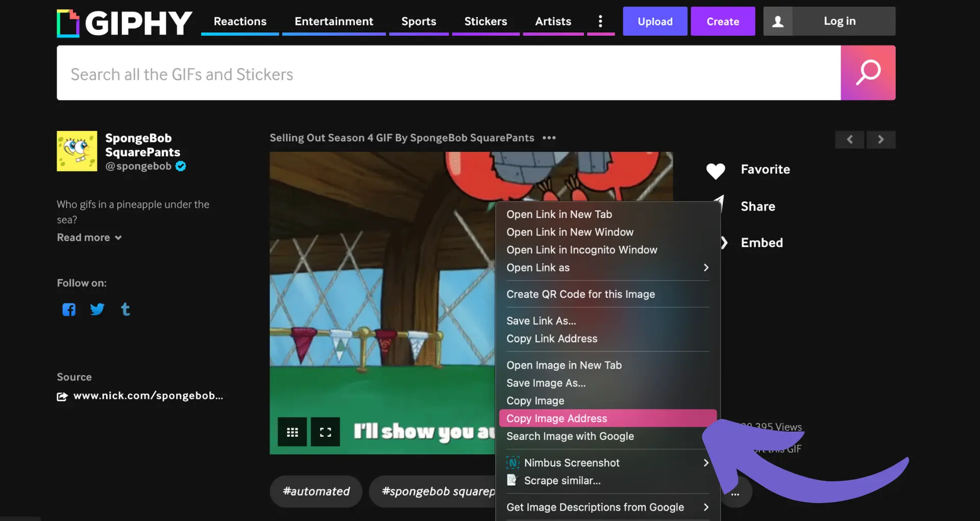Select Scrape similar... menu entry

[608, 481]
